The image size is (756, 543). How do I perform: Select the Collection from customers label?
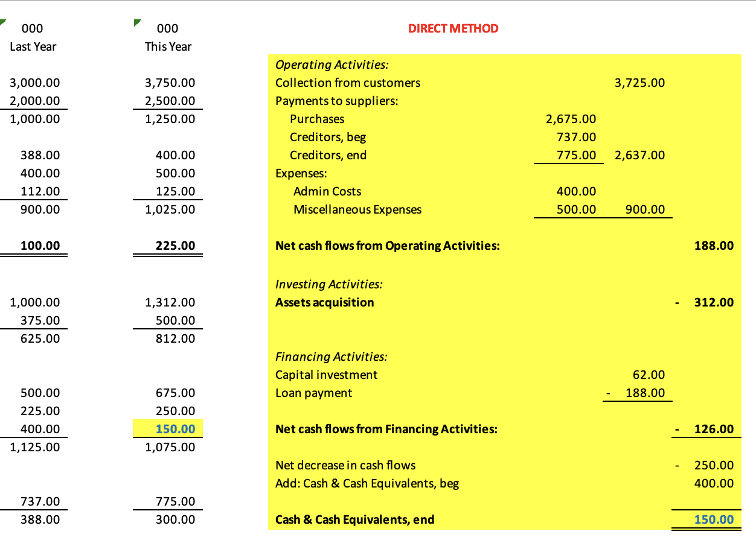348,83
